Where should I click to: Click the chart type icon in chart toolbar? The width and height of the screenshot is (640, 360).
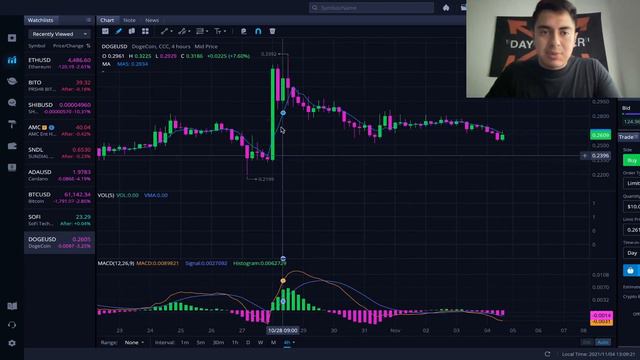(105, 31)
